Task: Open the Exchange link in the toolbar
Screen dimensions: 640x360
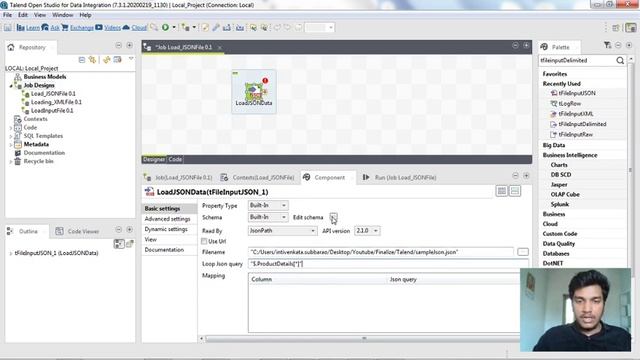Action: (82, 28)
